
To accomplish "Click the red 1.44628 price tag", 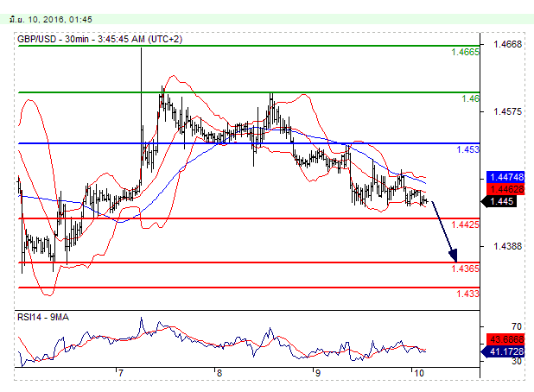I will coord(505,189).
